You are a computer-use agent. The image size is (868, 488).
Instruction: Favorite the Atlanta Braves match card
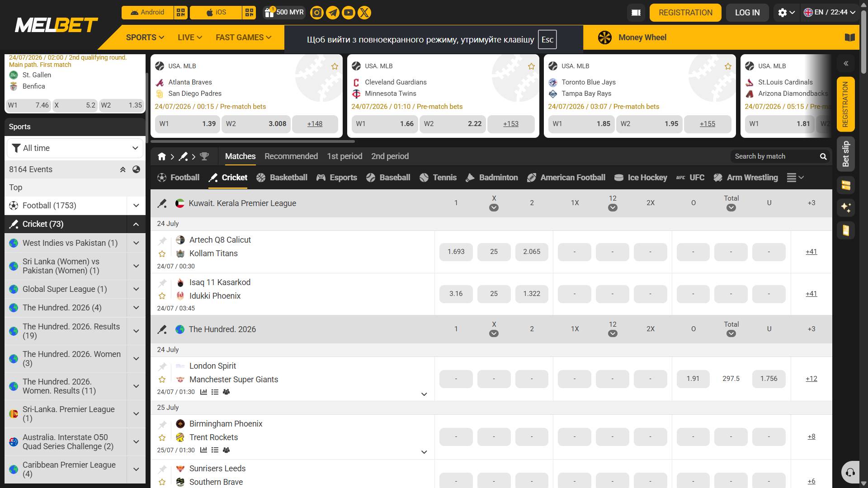335,66
